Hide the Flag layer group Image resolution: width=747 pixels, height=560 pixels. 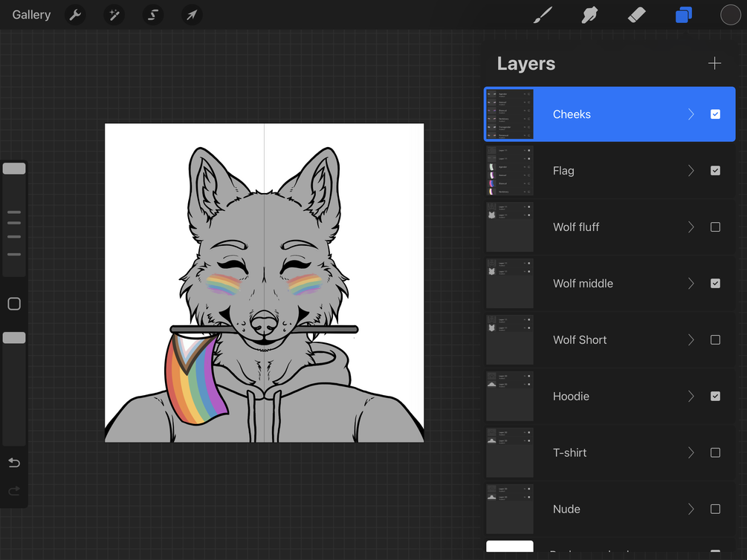coord(715,171)
